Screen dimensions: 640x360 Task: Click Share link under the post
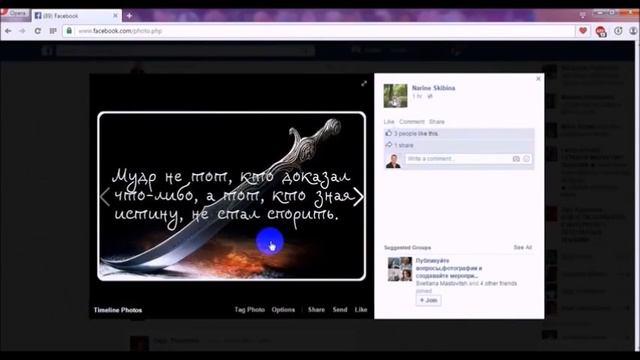(x=436, y=122)
